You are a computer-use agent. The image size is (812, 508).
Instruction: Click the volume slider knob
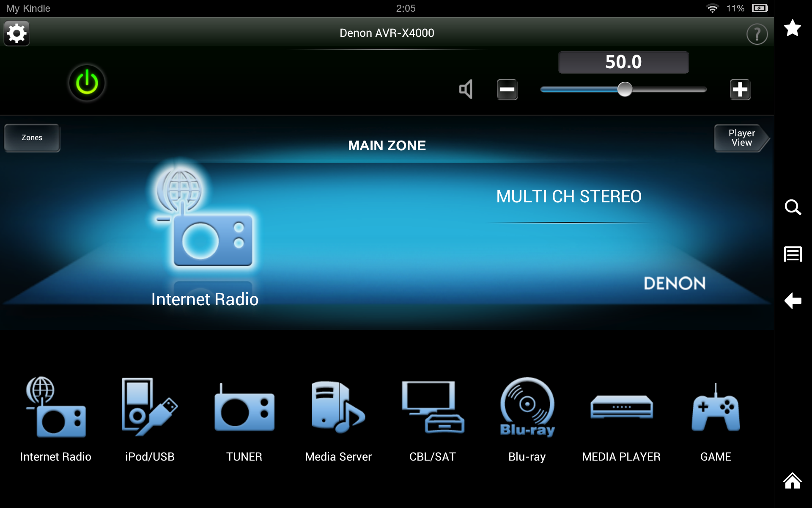(x=625, y=89)
